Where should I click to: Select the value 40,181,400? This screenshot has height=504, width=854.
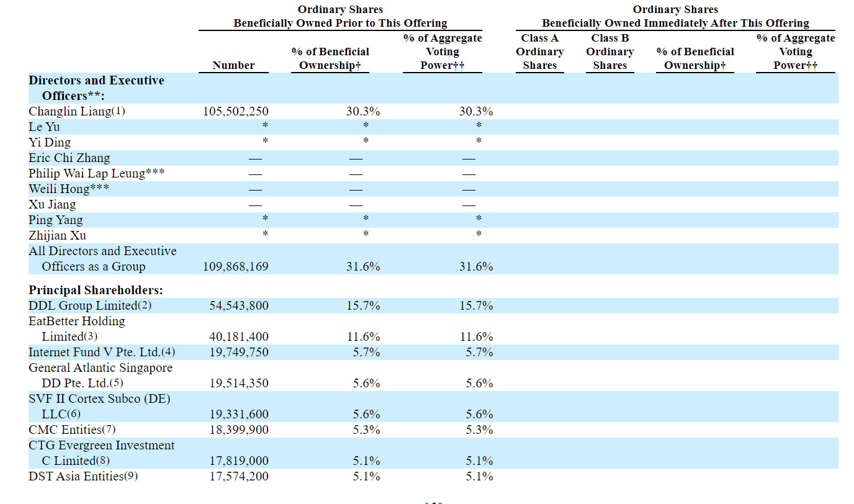tap(239, 337)
